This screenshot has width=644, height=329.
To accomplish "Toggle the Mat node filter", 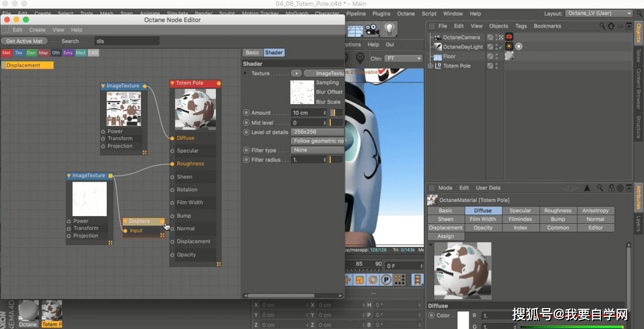I will pos(6,53).
